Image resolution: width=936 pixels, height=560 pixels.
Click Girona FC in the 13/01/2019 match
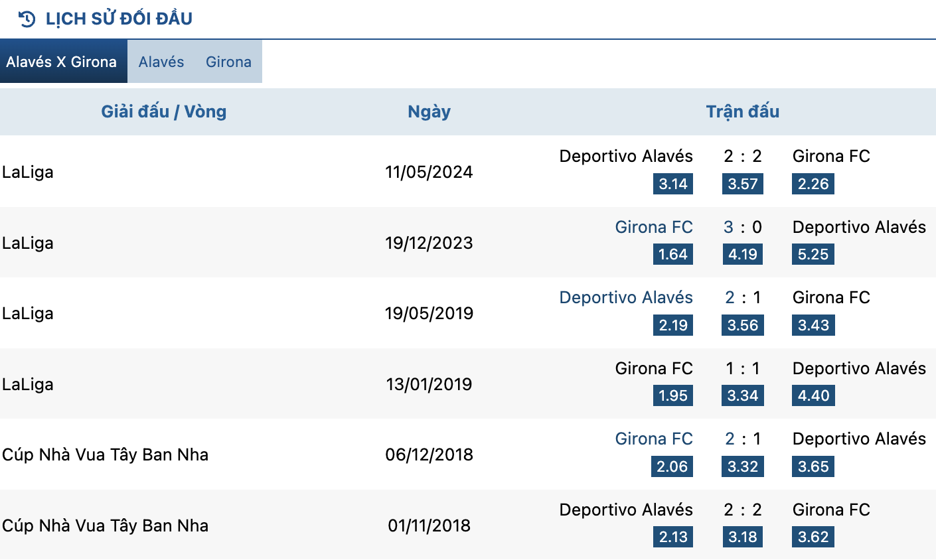click(x=654, y=368)
